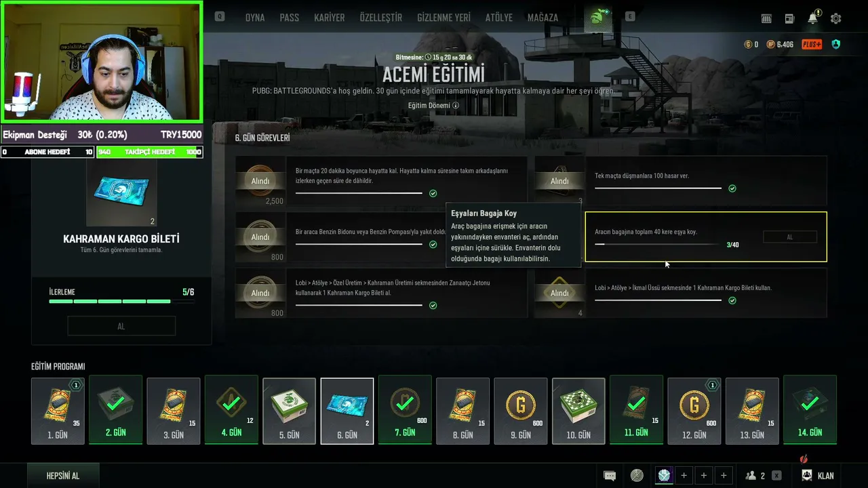Click the EĞİTİM PROGRAMI heading
This screenshot has height=488, width=868.
(x=58, y=367)
